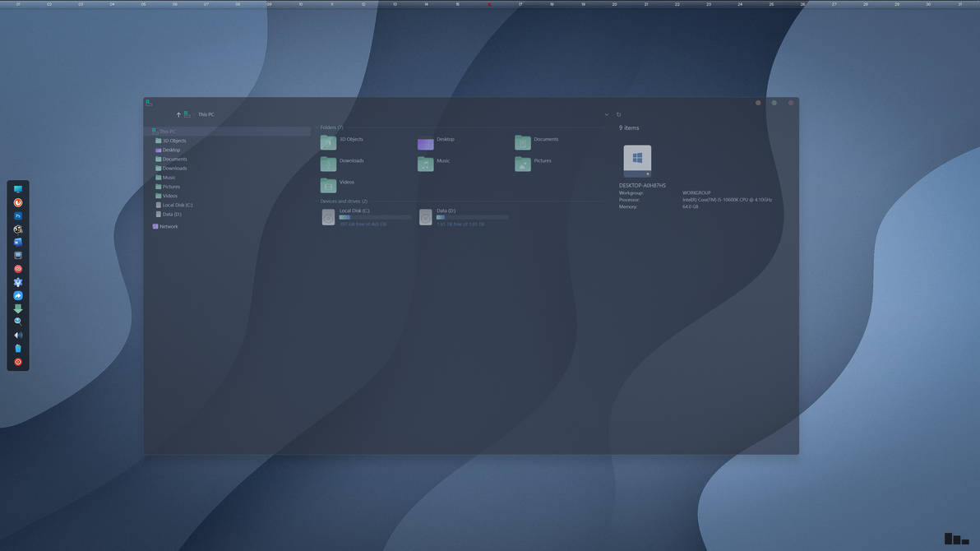Open the green downloads arrow in the dock
980x551 pixels.
pyautogui.click(x=18, y=308)
